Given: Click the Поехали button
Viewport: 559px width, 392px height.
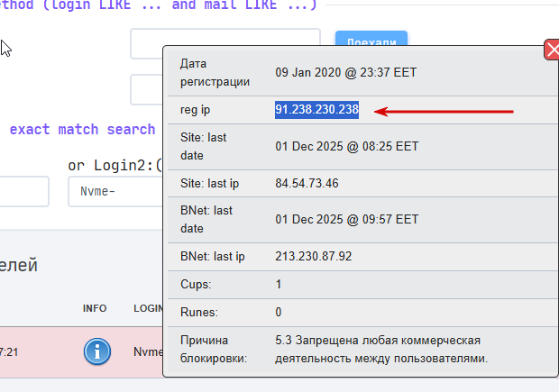Looking at the screenshot, I should (371, 39).
